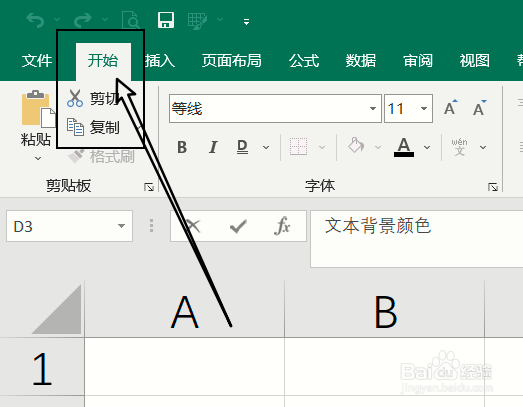Open fill color dropdown arrow
The width and height of the screenshot is (523, 407).
pos(378,147)
